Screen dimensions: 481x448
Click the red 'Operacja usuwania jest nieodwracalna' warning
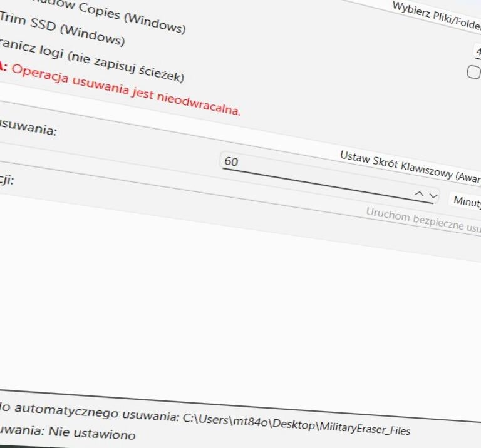126,89
